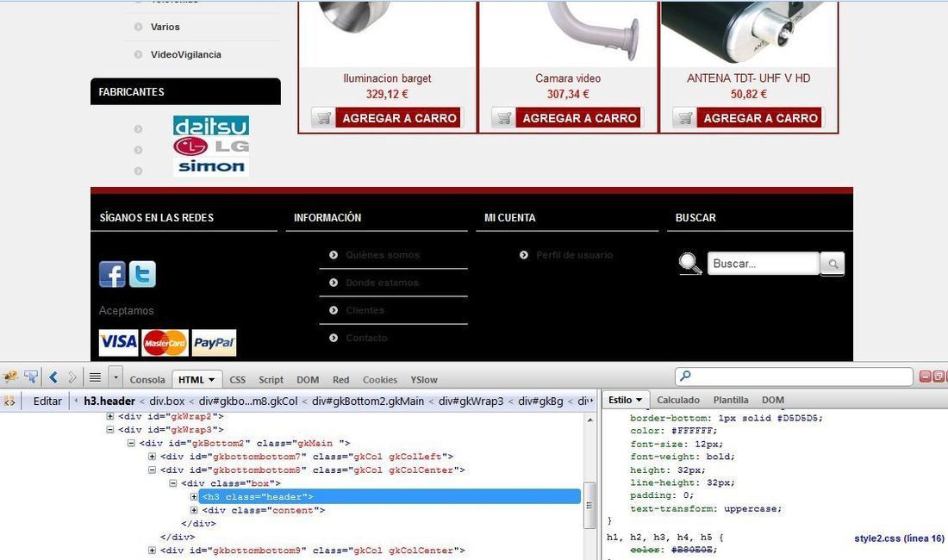Click the Editar button
Viewport: 948px width, 560px height.
[47, 401]
